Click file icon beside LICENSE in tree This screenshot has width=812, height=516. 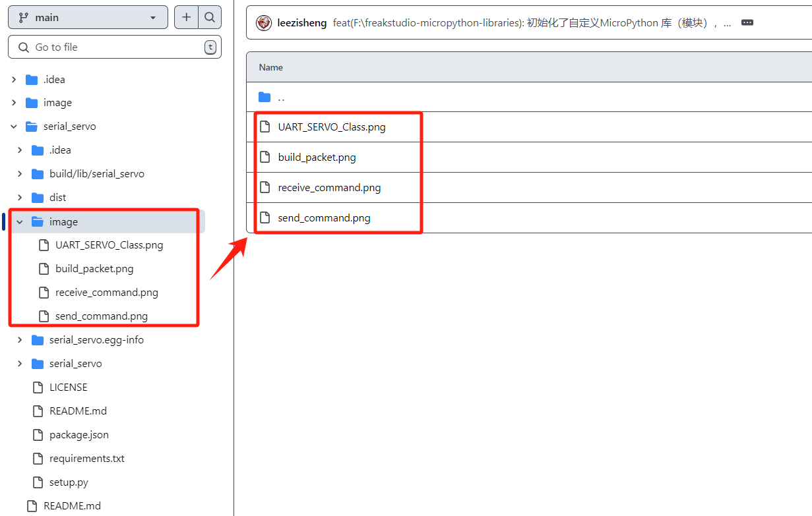(x=38, y=387)
